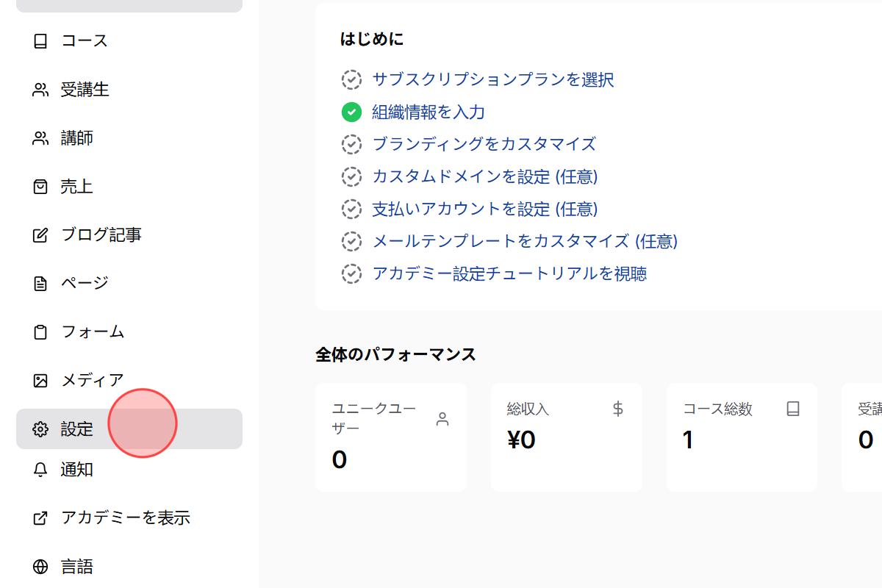Open the フォーム clipboard icon
Viewport: 882px width, 588px height.
(x=40, y=331)
